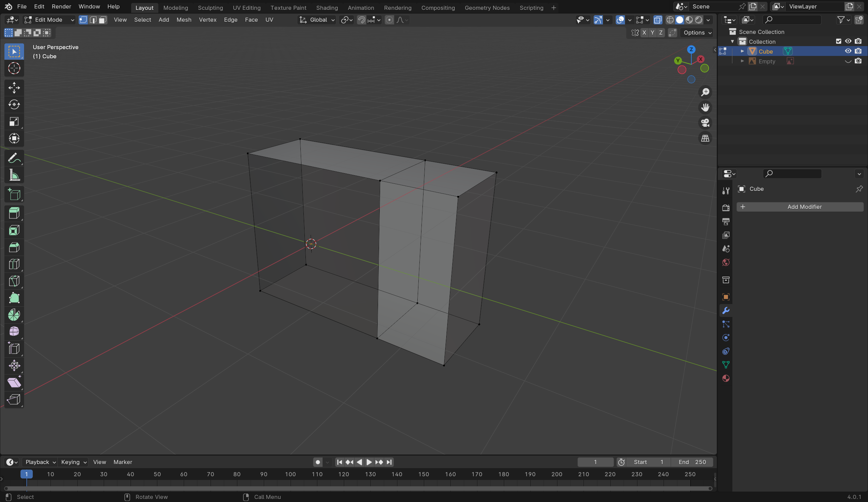Viewport: 868px width, 502px height.
Task: Expand the Empty object in the outliner
Action: click(x=742, y=61)
